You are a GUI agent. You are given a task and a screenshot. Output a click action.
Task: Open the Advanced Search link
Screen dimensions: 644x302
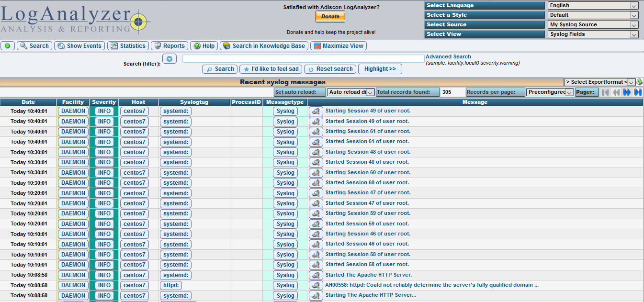tap(448, 56)
